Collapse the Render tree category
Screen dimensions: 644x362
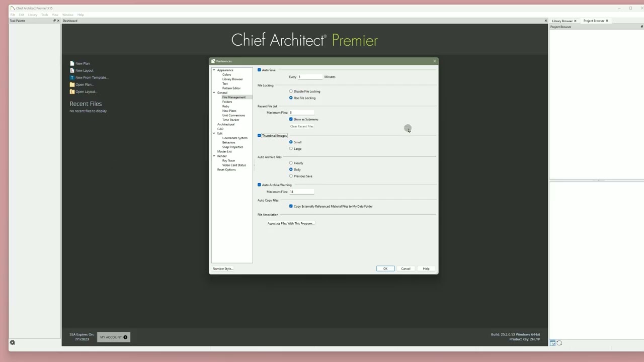click(x=214, y=156)
